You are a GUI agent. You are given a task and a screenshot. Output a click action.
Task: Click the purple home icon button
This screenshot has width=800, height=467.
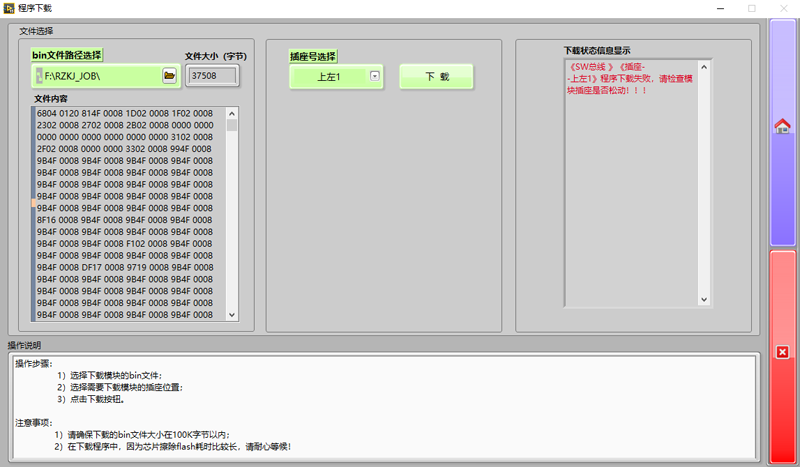click(x=782, y=126)
